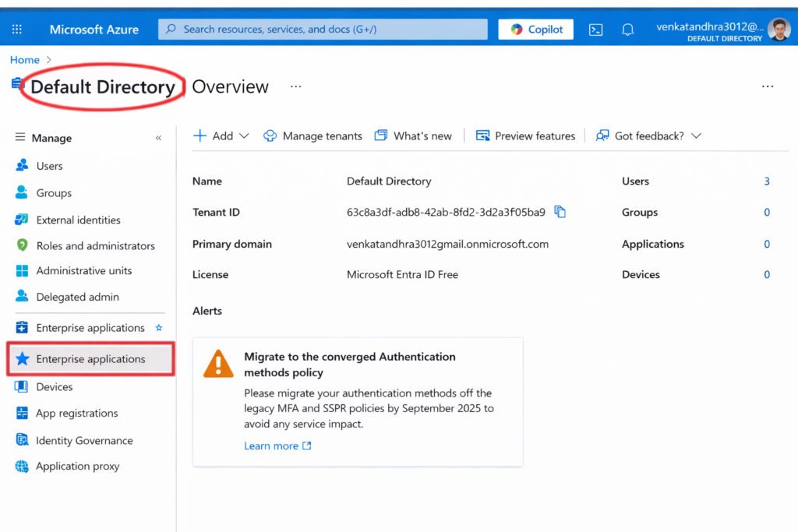Open the Azure portal waffle menu
Image resolution: width=798 pixels, height=532 pixels.
click(17, 30)
